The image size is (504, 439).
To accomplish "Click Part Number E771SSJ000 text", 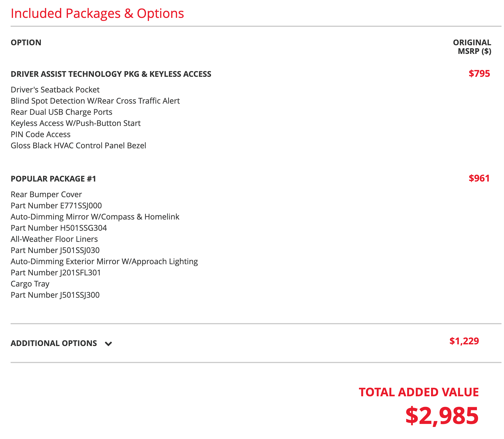I will coord(56,206).
